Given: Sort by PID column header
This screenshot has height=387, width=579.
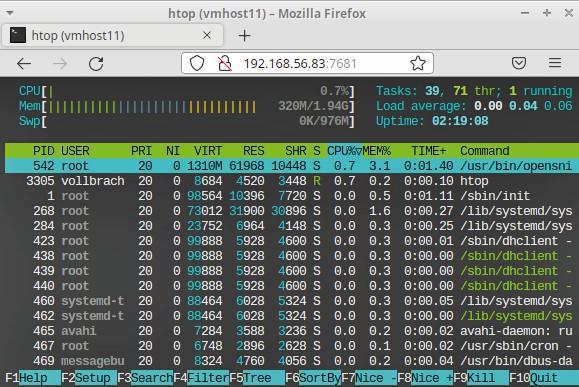Looking at the screenshot, I should tap(44, 151).
